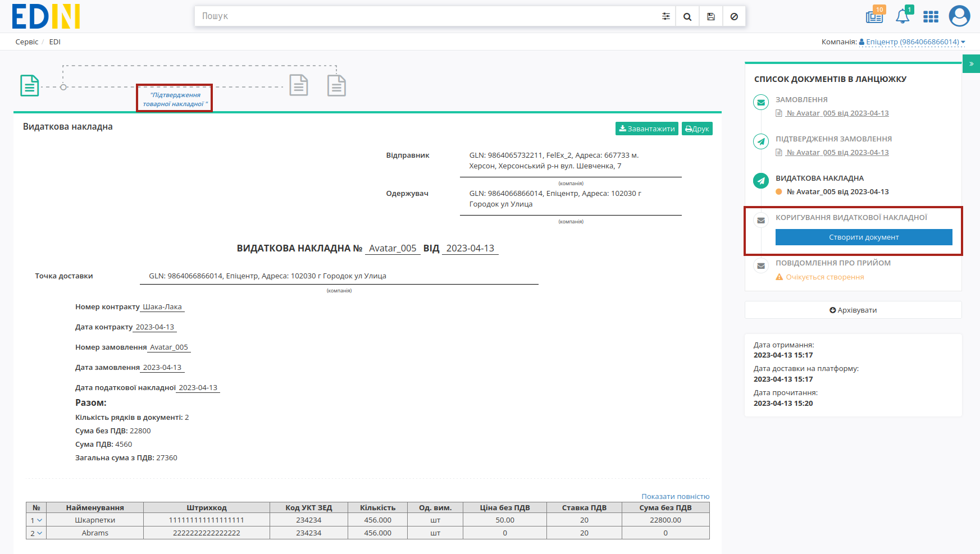Click the Завантажити download button
Screen dimensions: 980x554
647,129
